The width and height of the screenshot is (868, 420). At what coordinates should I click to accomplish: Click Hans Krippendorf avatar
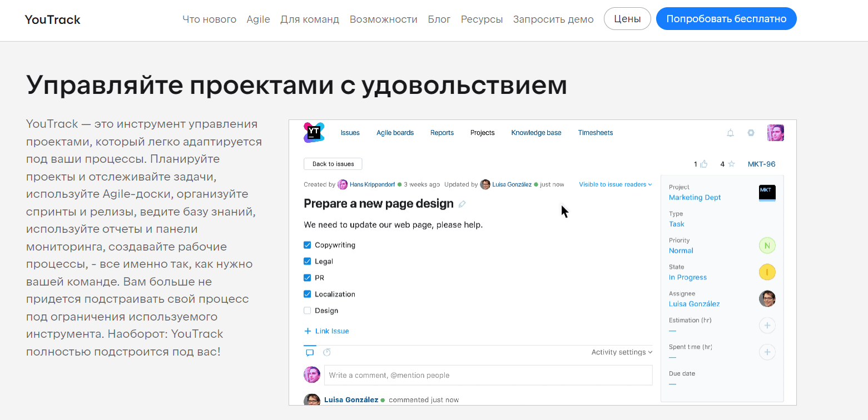tap(343, 184)
